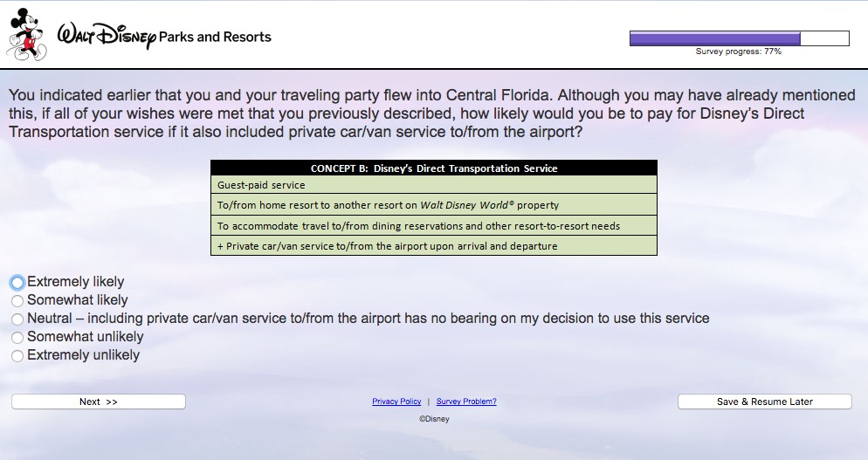Click the ©Disney copyright text
Screen dimensions: 868x460
click(434, 419)
